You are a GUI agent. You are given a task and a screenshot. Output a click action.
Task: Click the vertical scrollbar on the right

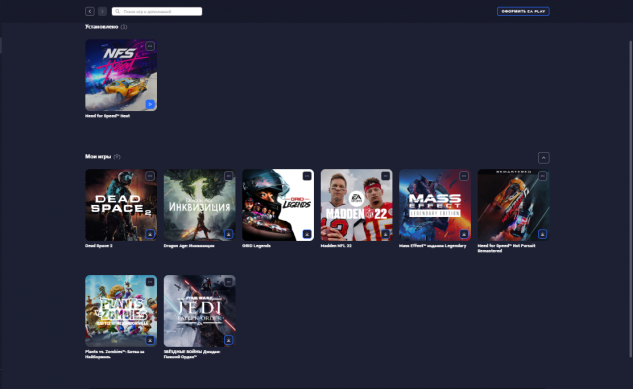tap(630, 199)
